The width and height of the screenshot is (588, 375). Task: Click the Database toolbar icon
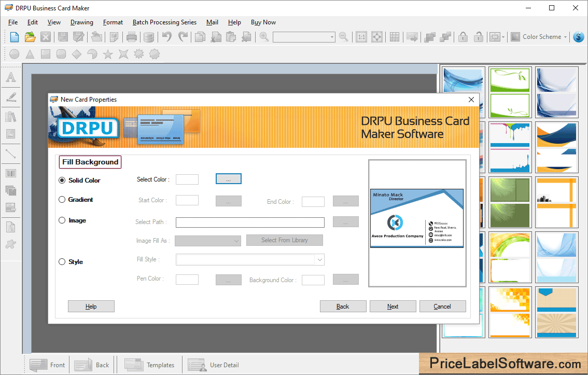point(149,37)
